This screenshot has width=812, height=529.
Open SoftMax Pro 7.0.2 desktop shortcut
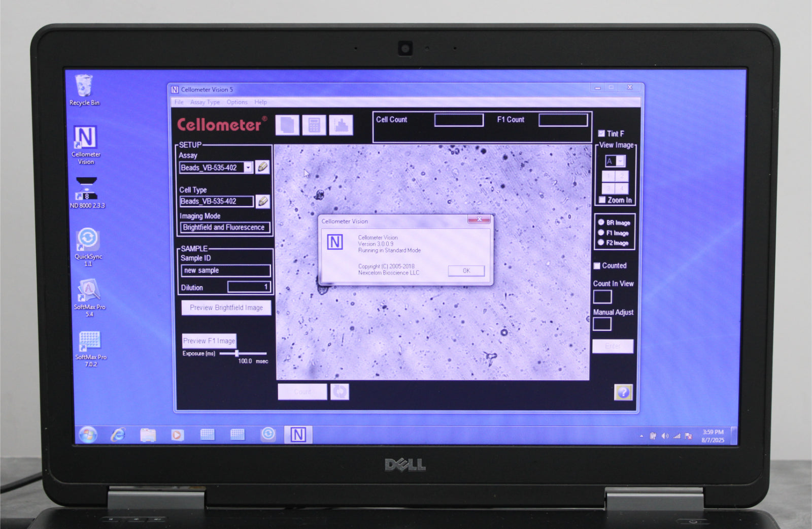90,349
